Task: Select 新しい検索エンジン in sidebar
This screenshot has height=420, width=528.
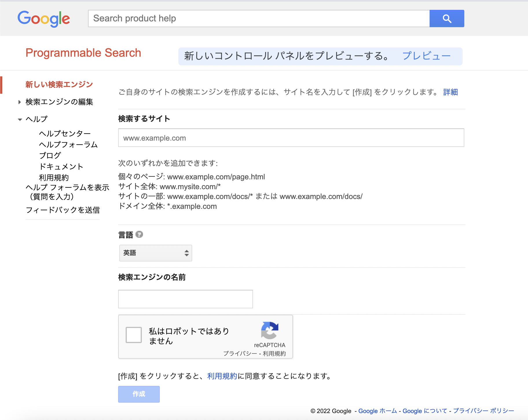Action: [59, 84]
